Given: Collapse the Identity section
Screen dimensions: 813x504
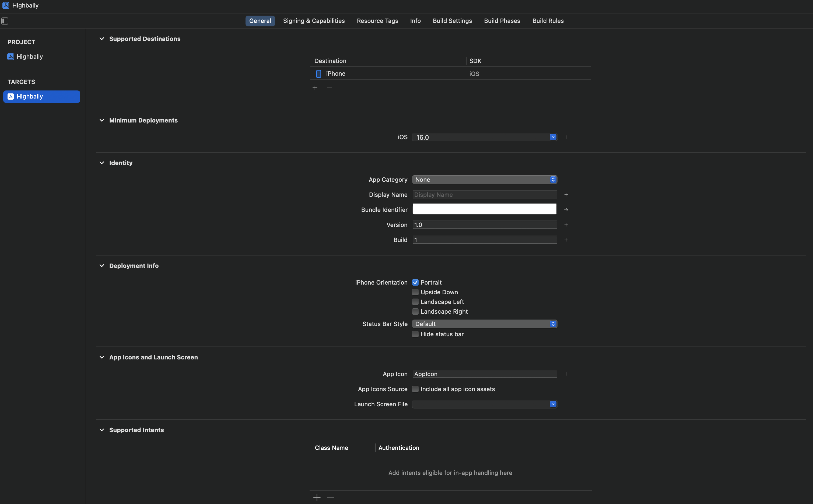Looking at the screenshot, I should (x=102, y=163).
